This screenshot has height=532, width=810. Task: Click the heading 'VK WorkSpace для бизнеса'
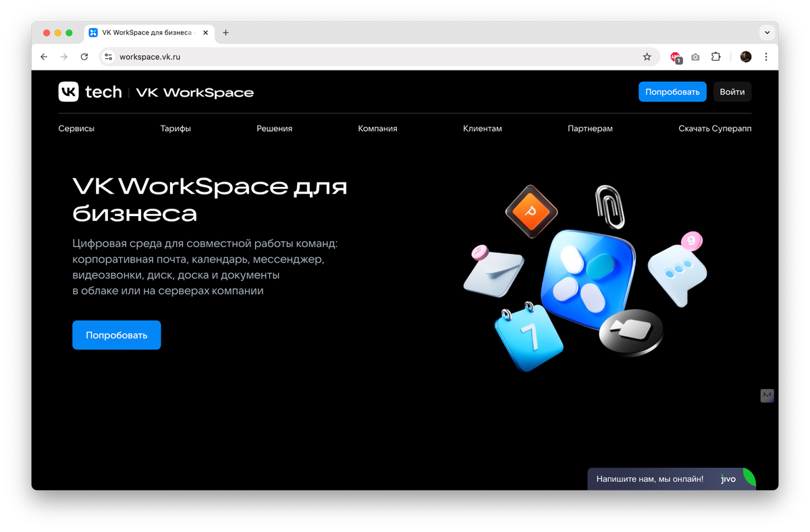pos(210,200)
